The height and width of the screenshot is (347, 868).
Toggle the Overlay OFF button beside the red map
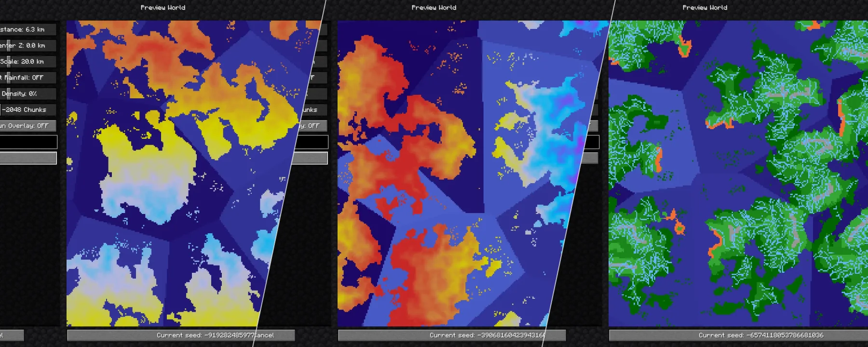312,126
